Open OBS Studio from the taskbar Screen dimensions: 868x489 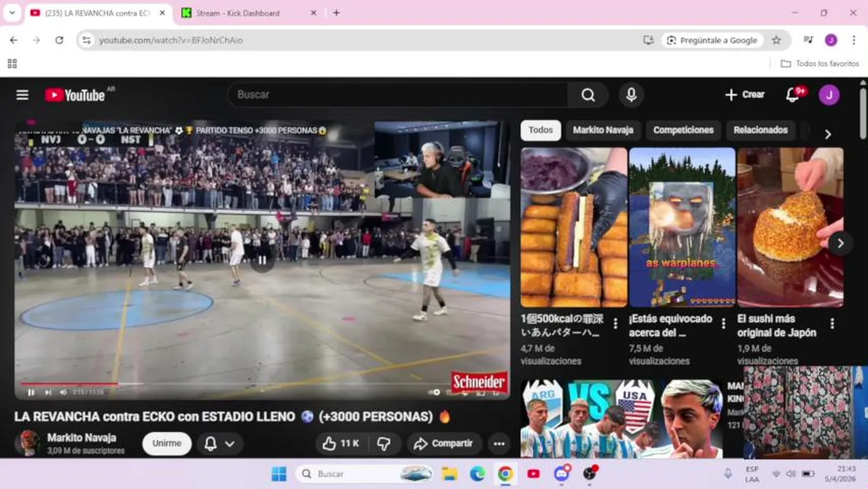[x=590, y=474]
